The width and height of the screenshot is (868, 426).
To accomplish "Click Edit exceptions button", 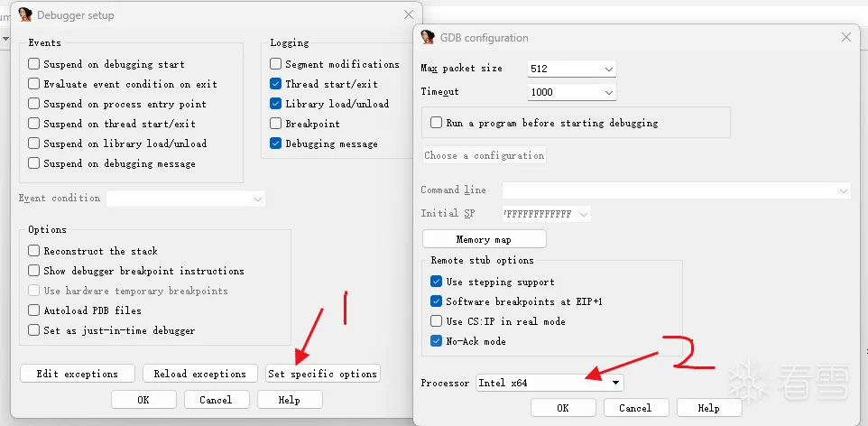I will (x=77, y=374).
